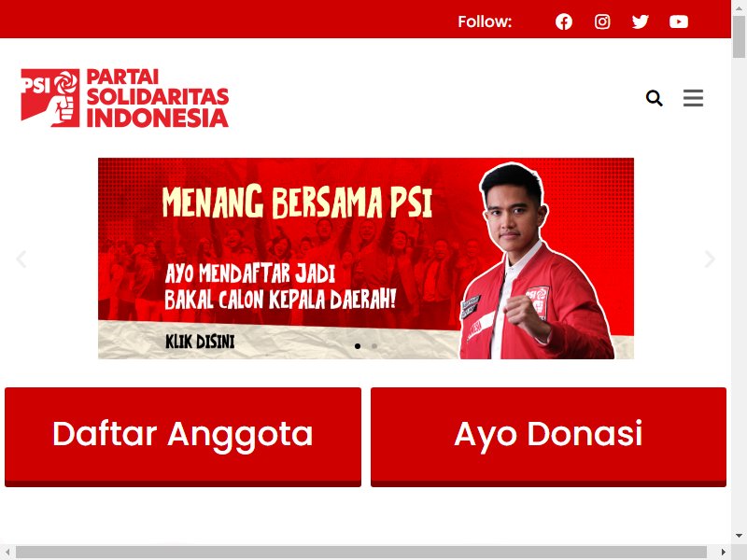The height and width of the screenshot is (560, 747).
Task: Visit the Twitter bird icon link
Action: click(x=641, y=21)
